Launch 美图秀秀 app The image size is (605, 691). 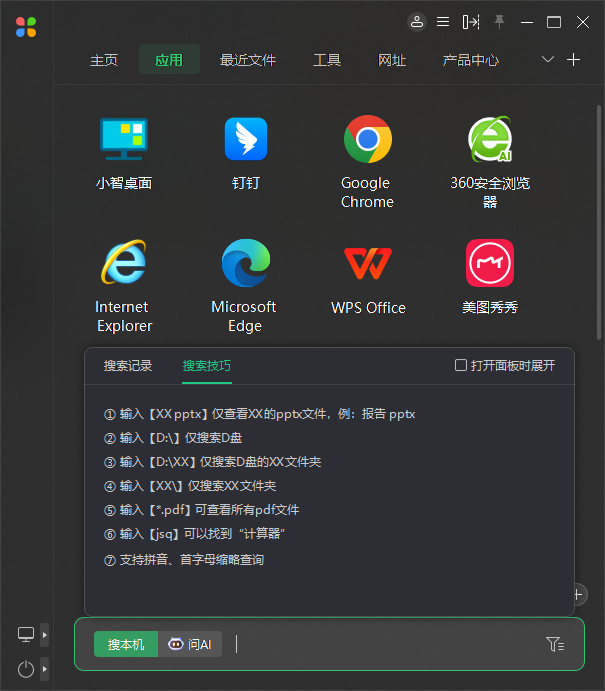(x=490, y=277)
